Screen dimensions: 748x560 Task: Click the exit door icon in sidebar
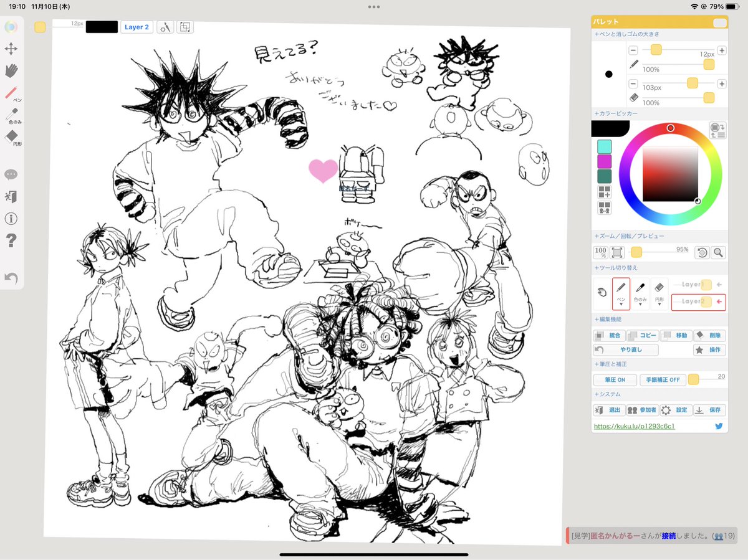click(11, 196)
